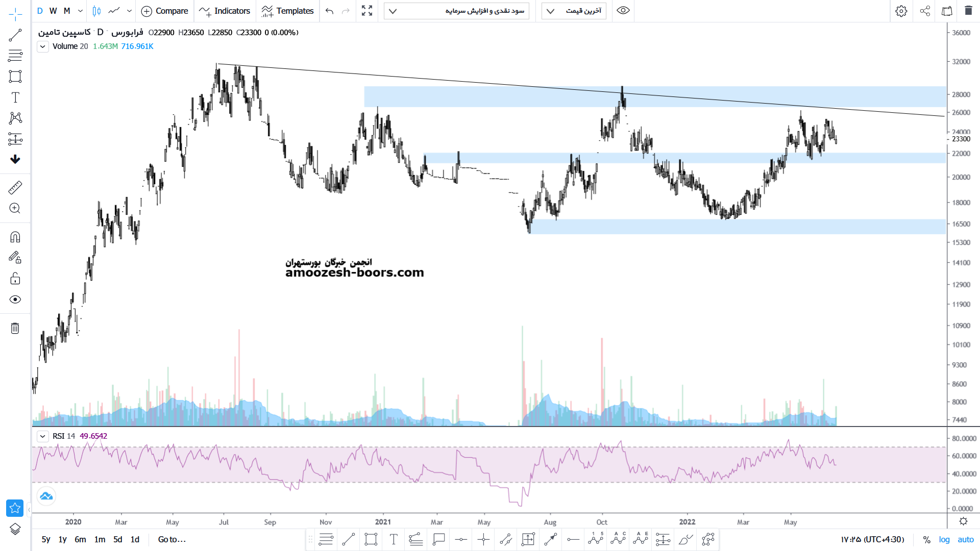Viewport: 980px width, 551px height.
Task: Toggle hide all drawings eye icon
Action: coord(15,299)
